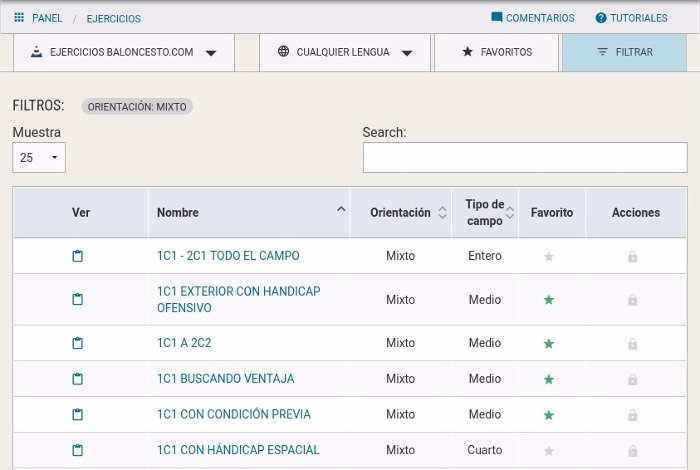Viewport: 700px width, 470px height.
Task: Open clipboard view icon for 1C1 A 2C2
Action: tap(78, 343)
